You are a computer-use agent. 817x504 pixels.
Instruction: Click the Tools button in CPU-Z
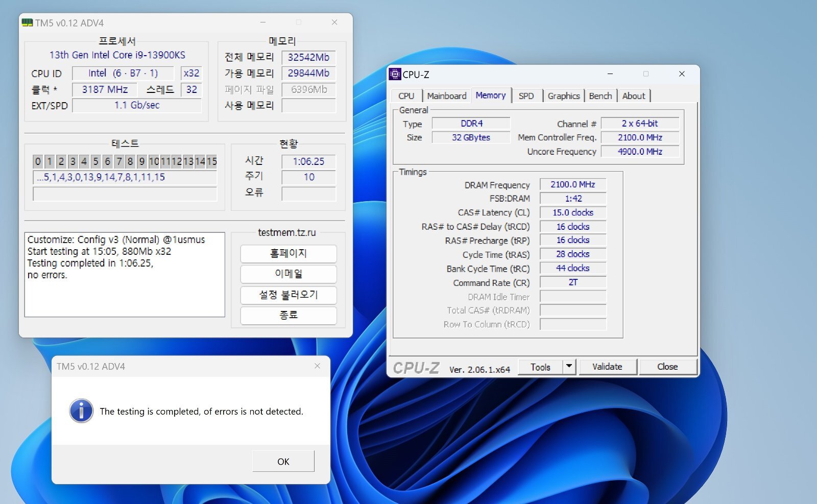[540, 367]
